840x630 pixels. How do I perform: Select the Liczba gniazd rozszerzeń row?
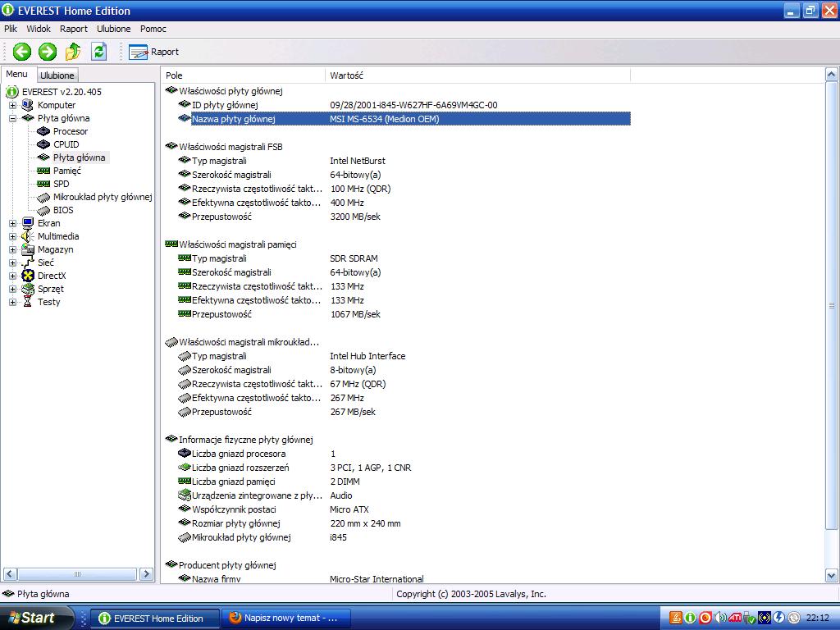coord(398,468)
